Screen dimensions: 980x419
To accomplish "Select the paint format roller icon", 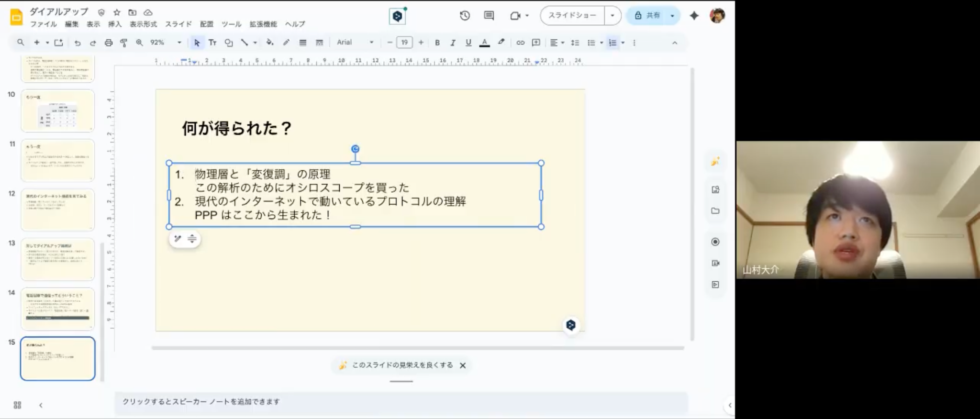I will (x=124, y=43).
